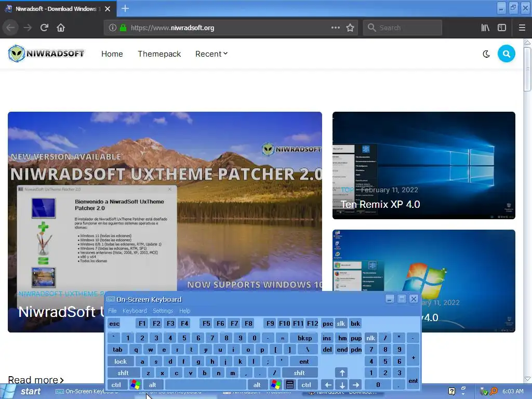532x399 pixels.
Task: Open the Keyboard menu in On-Screen Keyboard
Action: coord(135,311)
